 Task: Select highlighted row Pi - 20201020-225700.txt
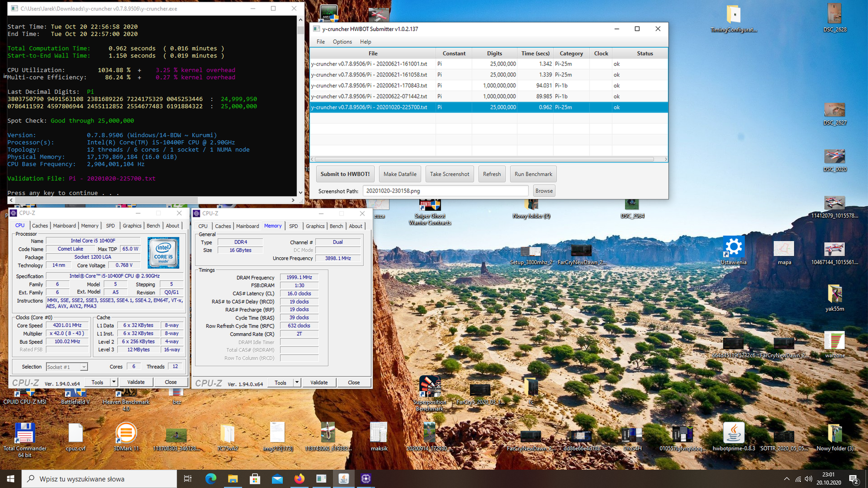pos(489,107)
